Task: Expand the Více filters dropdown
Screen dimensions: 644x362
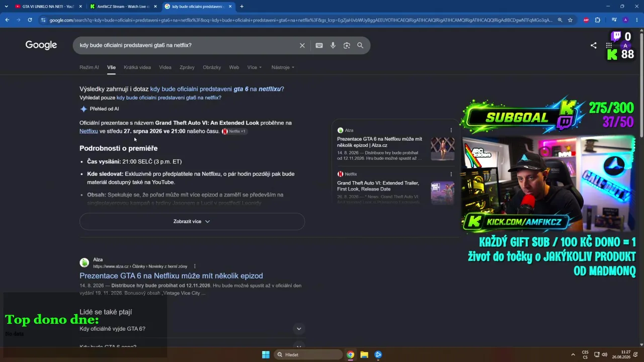Action: [x=254, y=67]
